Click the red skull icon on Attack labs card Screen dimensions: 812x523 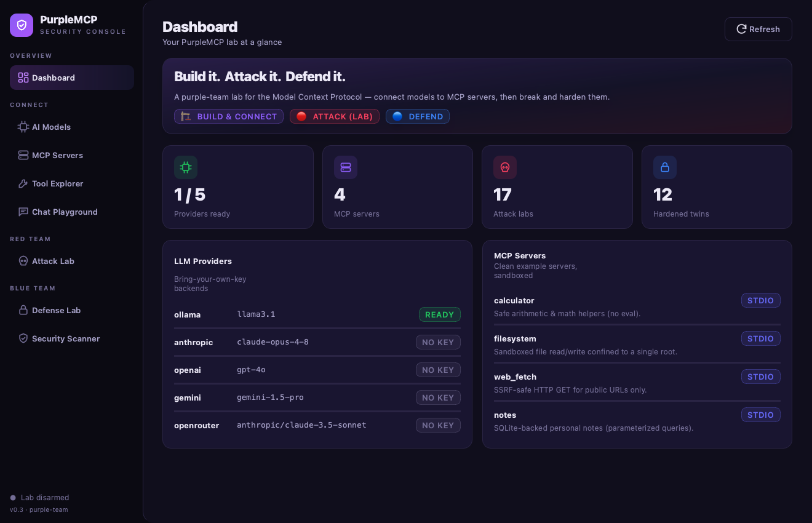(505, 167)
